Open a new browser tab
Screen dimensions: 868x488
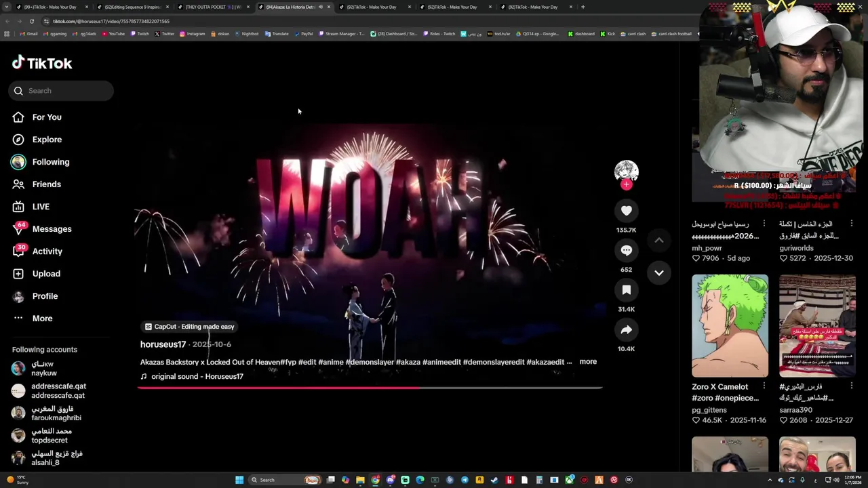point(583,7)
